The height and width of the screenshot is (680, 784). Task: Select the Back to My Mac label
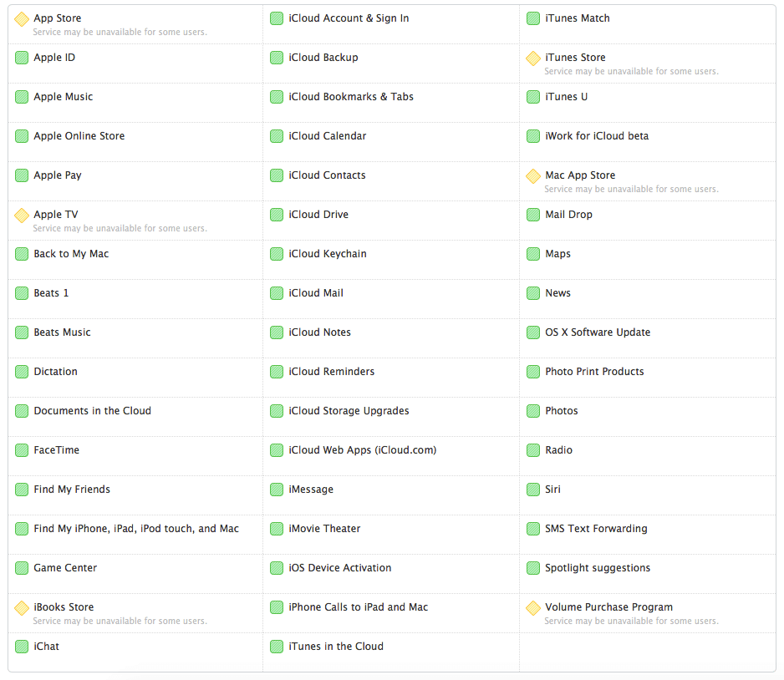point(71,254)
